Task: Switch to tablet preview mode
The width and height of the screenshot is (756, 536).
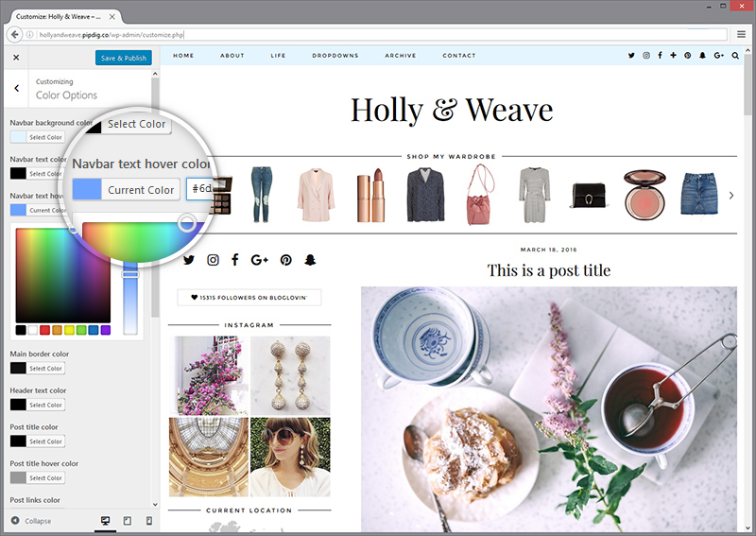Action: 128,521
